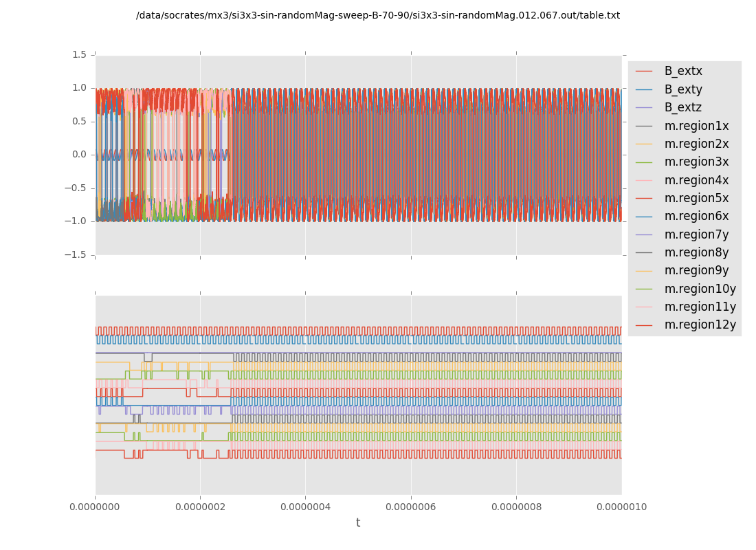
Task: Click the B_extx legend entry
Action: coord(683,71)
